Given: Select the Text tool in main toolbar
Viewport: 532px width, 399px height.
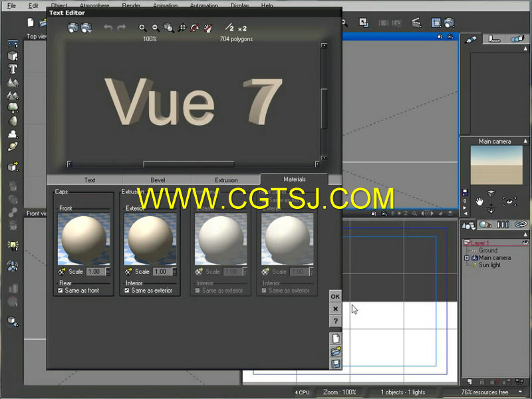Looking at the screenshot, I should point(13,69).
